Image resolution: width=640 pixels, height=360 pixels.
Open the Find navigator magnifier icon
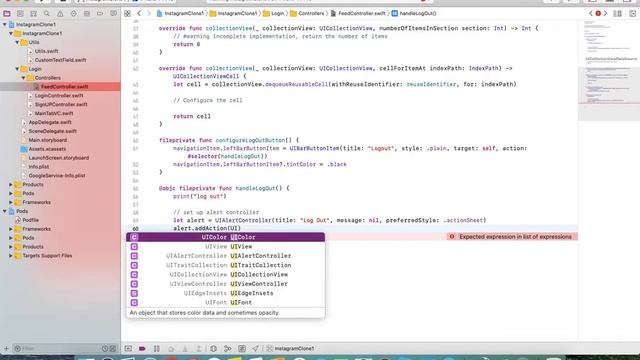47,13
